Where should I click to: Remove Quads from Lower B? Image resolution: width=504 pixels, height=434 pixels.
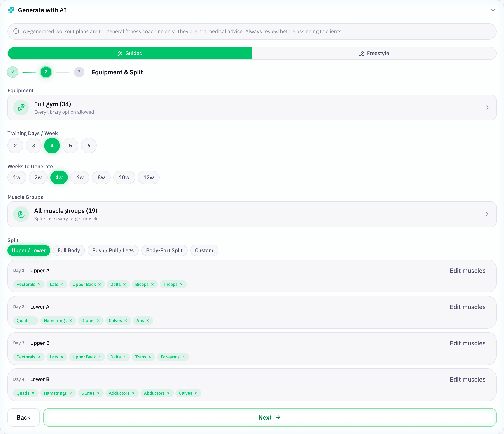coord(33,393)
